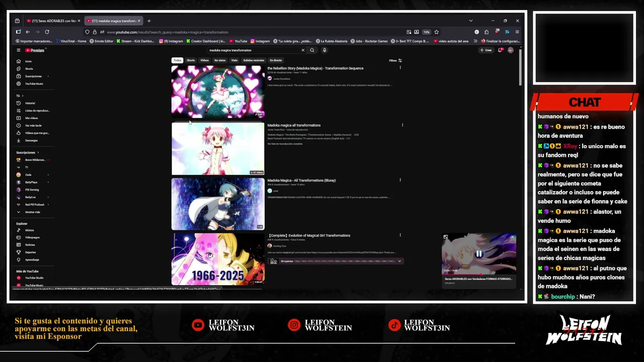Expand the chapters list under Evolution video
The image size is (644, 362).
click(399, 261)
